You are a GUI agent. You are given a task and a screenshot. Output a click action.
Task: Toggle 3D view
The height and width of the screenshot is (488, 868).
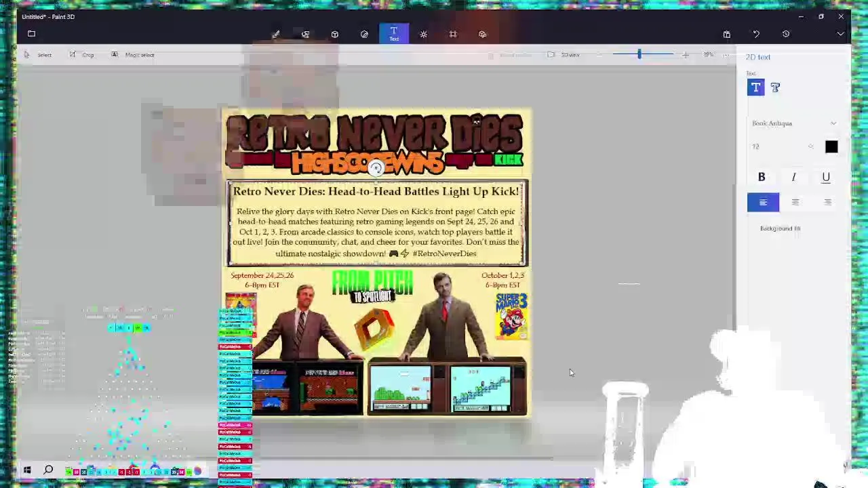pyautogui.click(x=564, y=55)
